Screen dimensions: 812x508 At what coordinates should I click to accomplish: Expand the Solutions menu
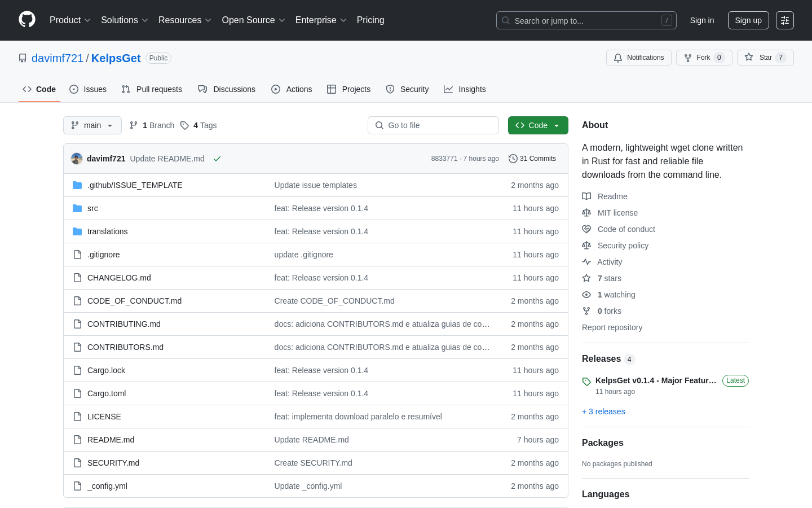click(x=125, y=20)
